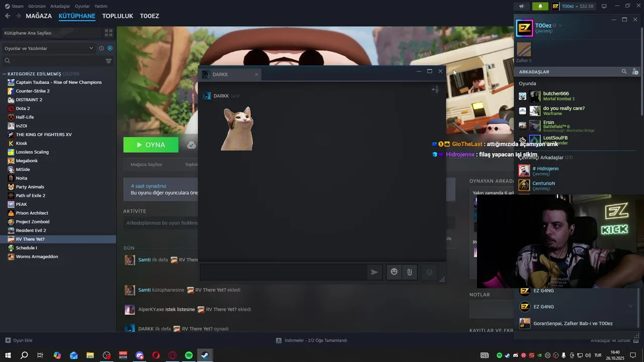Open Opera browser from the taskbar

[x=156, y=355]
